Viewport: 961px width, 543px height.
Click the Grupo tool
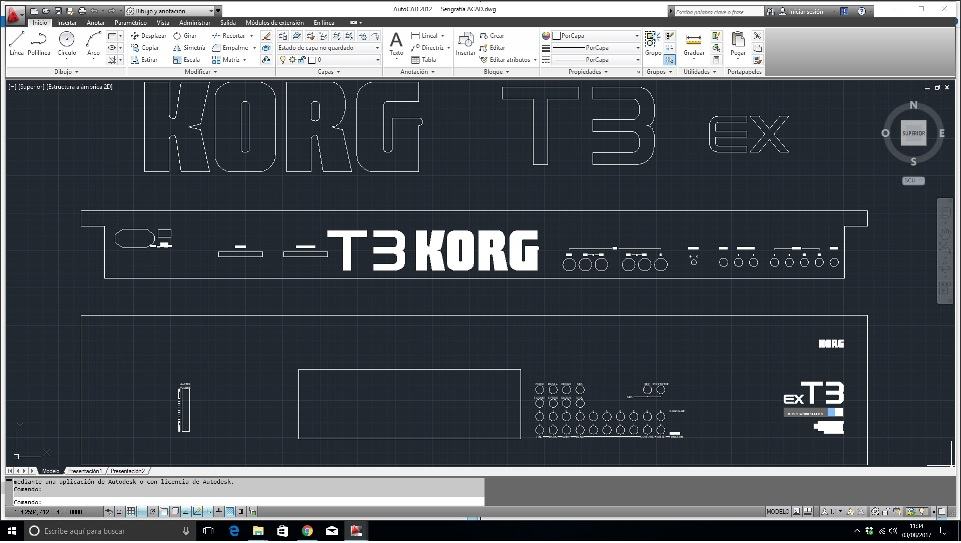click(652, 44)
